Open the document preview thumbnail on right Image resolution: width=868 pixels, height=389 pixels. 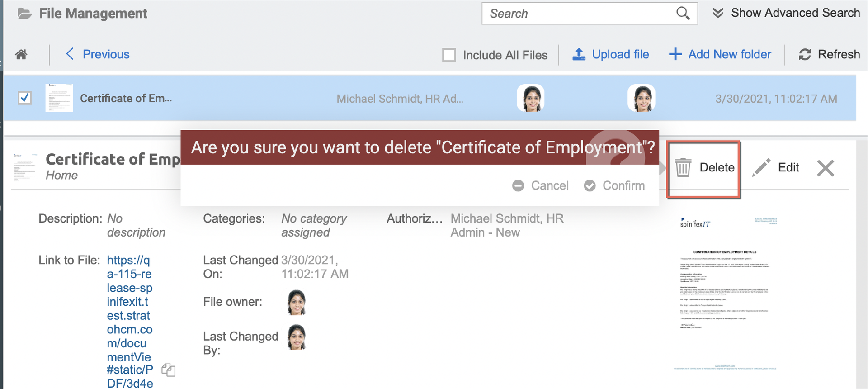coord(725,293)
